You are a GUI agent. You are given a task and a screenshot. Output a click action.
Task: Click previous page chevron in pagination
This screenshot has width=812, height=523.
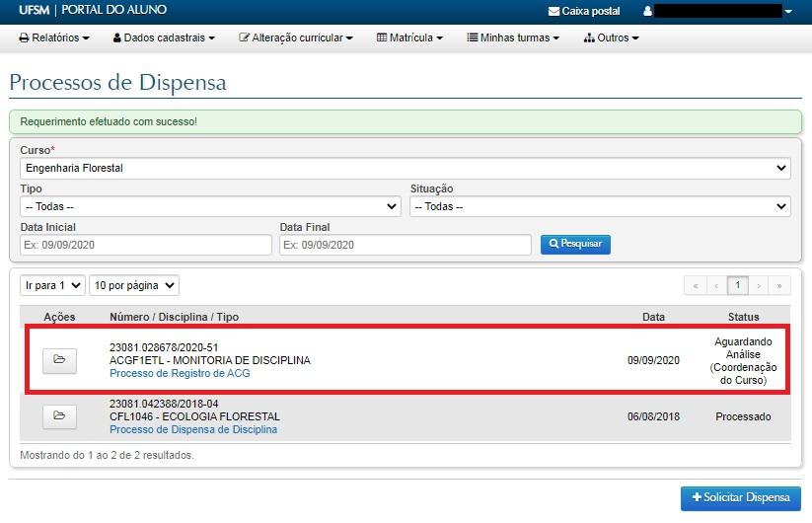(716, 285)
